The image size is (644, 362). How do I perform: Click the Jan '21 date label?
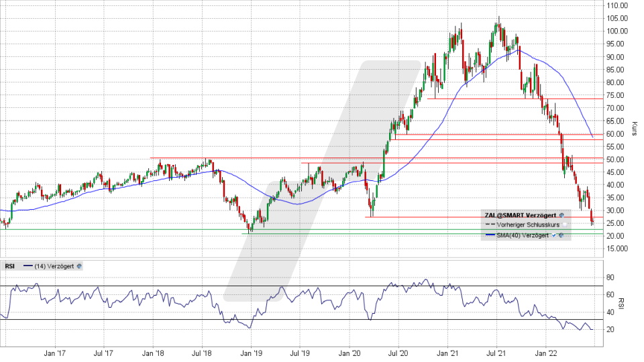[447, 353]
